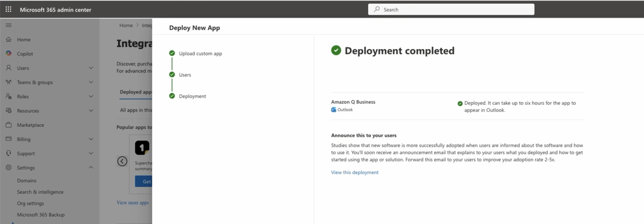Screen dimensions: 644x224
Task: Click the Settings gear icon
Action: 8,167
